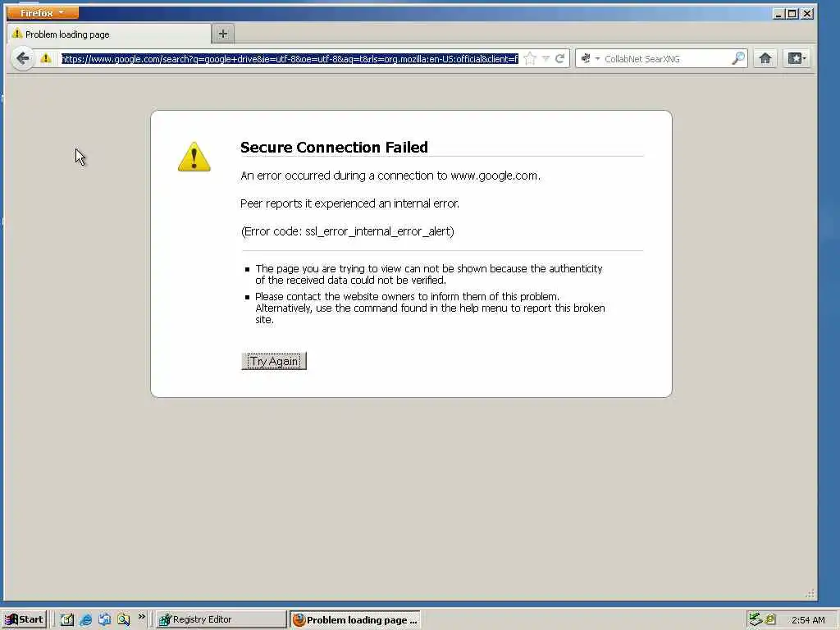
Task: Open the Windows Start menu
Action: (x=25, y=619)
